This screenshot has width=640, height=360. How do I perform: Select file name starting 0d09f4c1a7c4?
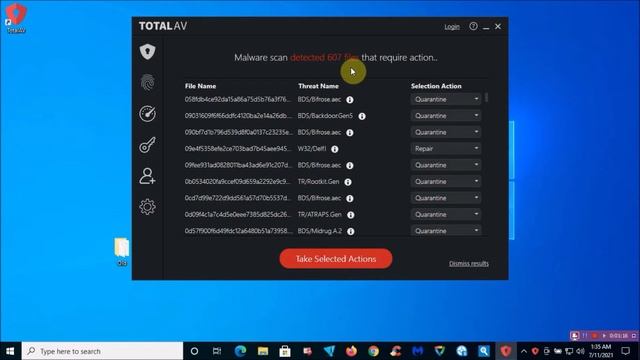click(238, 214)
